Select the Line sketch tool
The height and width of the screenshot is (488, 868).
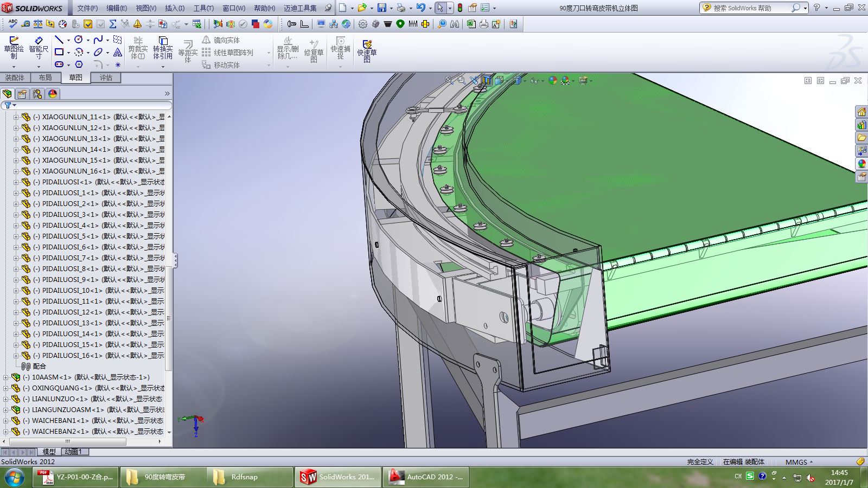pyautogui.click(x=59, y=40)
